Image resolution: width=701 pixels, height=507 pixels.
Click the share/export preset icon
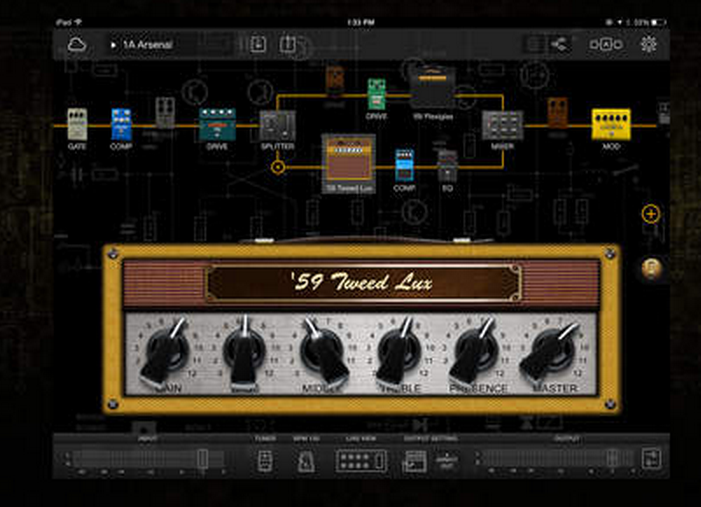(x=287, y=44)
